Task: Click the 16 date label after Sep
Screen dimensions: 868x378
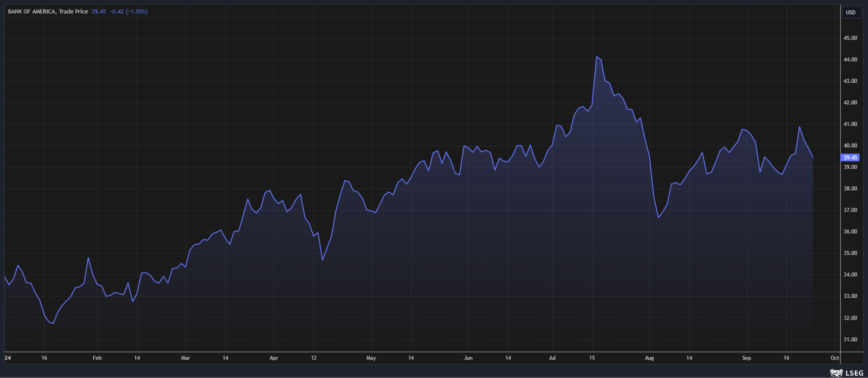Action: pyautogui.click(x=787, y=358)
